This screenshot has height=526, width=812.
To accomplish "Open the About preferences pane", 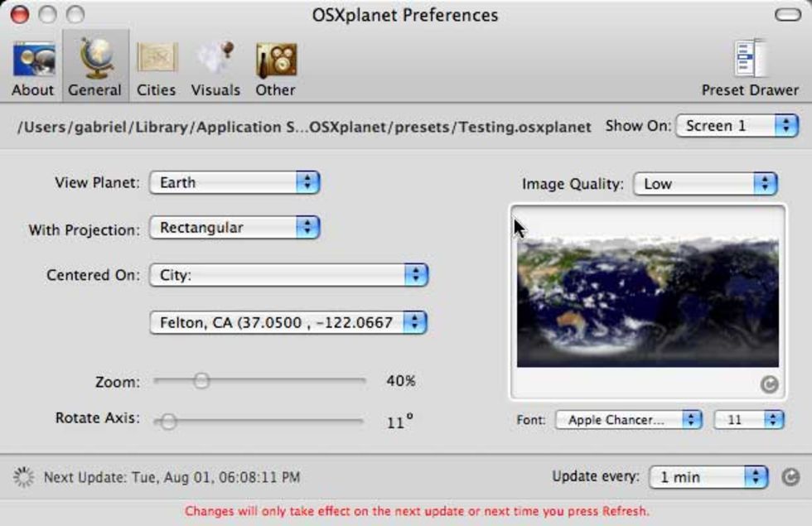I will (x=33, y=70).
